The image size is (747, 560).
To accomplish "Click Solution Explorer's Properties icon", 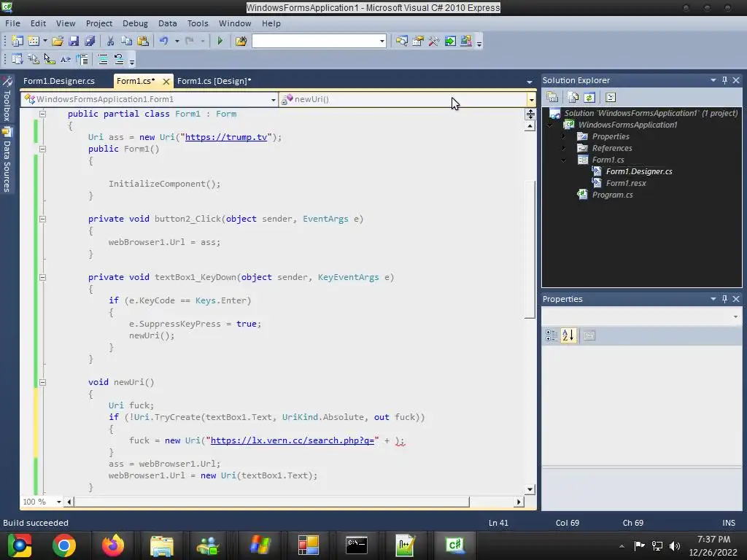I will 553,97.
